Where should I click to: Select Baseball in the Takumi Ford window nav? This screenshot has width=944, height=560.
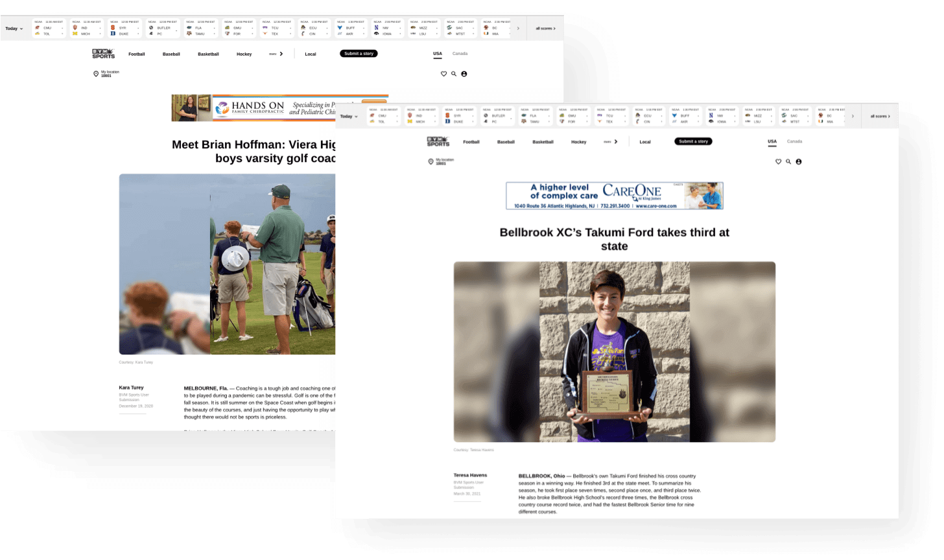click(506, 142)
